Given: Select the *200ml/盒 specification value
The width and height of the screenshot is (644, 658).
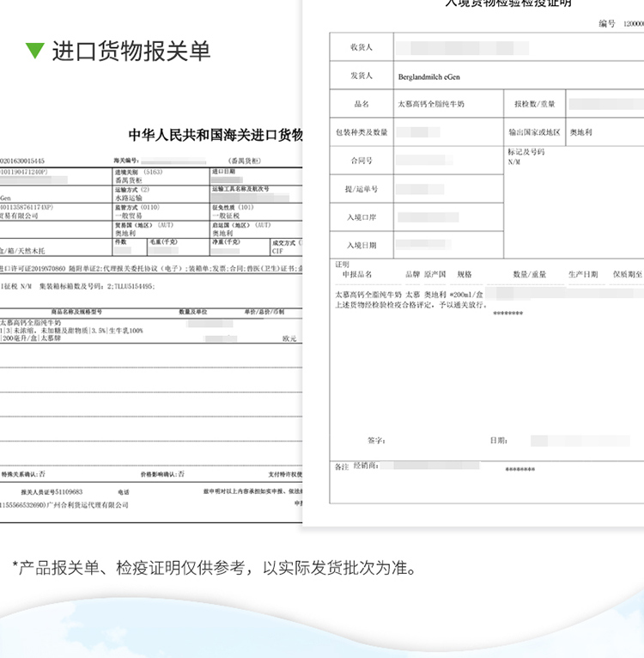Looking at the screenshot, I should 466,295.
